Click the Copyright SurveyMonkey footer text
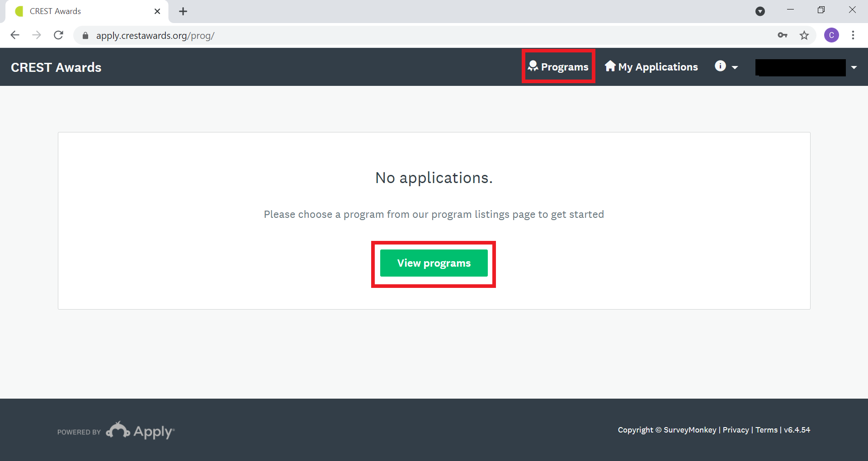The width and height of the screenshot is (868, 461). click(x=667, y=430)
